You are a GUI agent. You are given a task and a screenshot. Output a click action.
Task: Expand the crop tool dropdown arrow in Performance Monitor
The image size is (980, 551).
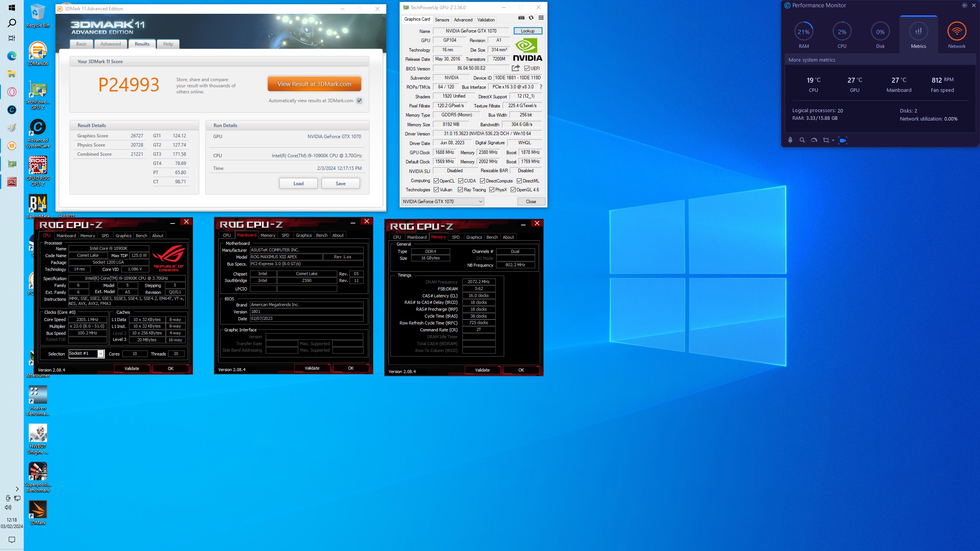(833, 140)
